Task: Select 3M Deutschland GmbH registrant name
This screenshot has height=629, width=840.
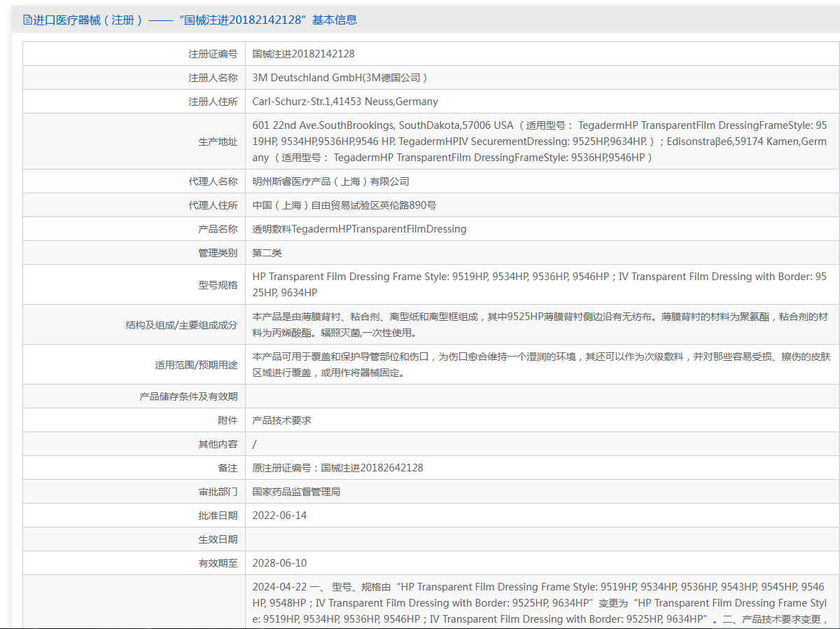Action: point(340,78)
